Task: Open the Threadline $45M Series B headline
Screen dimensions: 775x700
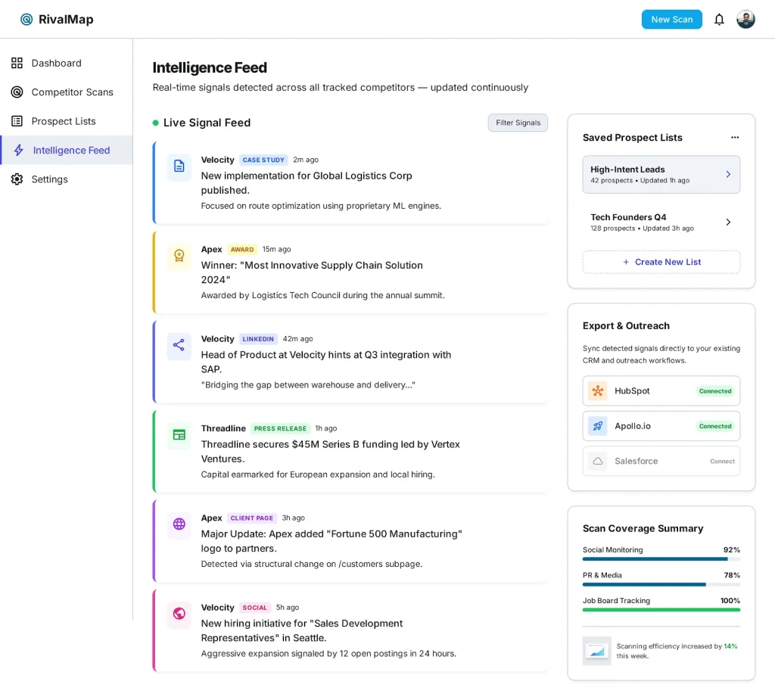Action: pyautogui.click(x=330, y=451)
